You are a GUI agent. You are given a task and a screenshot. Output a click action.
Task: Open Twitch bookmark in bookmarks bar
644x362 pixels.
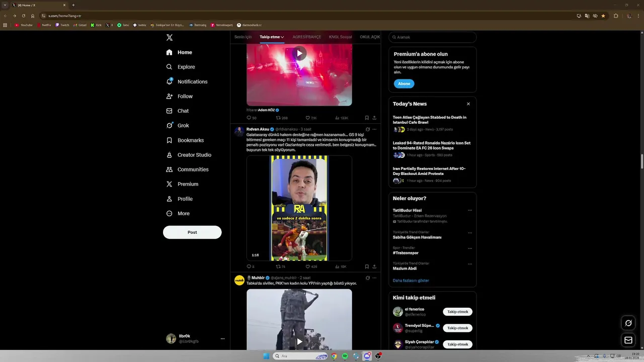[x=62, y=25]
